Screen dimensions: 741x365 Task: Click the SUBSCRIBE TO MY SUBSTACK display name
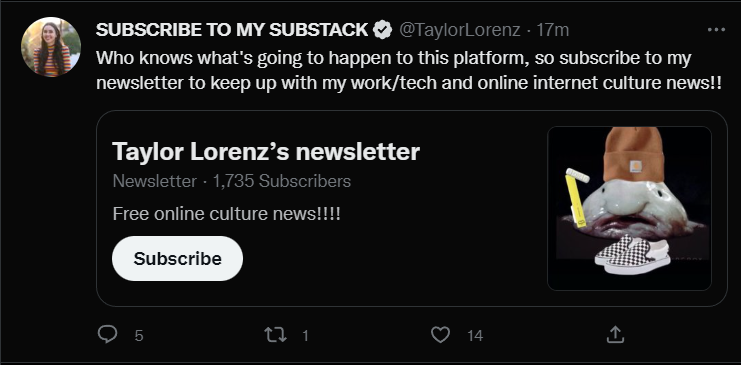tap(232, 30)
